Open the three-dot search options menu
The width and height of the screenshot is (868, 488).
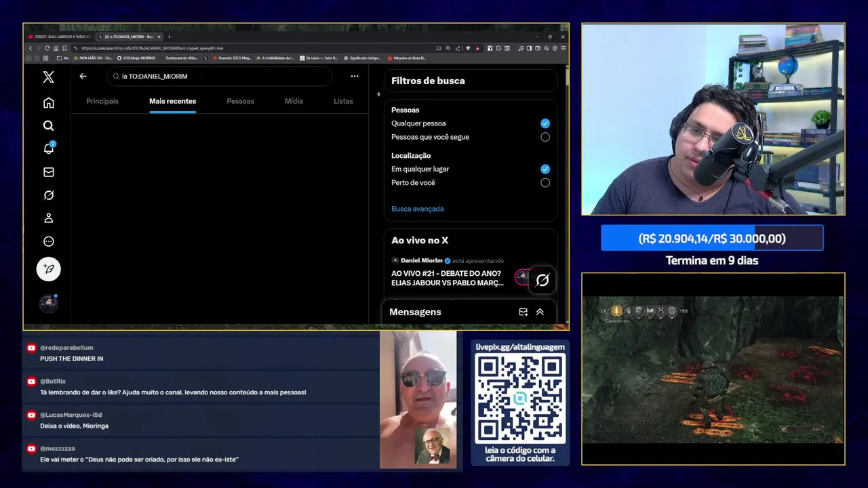pos(354,77)
